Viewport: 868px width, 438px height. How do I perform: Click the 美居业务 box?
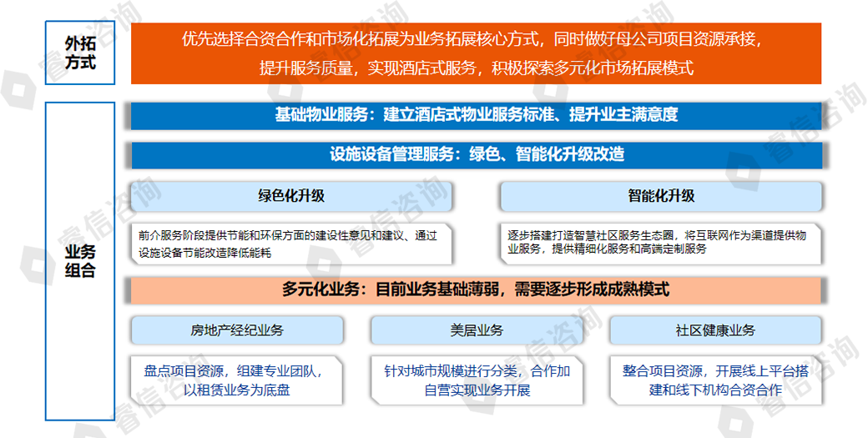pyautogui.click(x=477, y=330)
